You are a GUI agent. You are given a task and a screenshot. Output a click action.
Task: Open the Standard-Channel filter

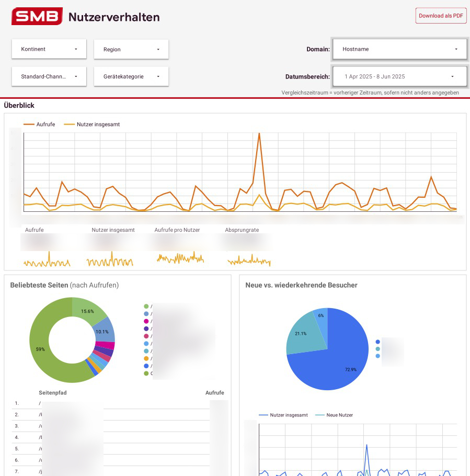[49, 76]
